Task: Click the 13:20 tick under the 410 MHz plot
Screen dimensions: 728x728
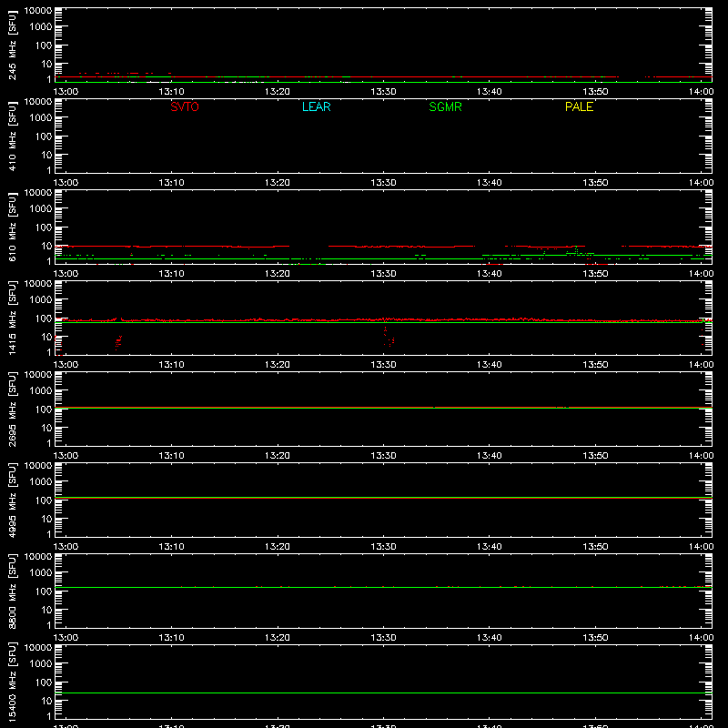Action: click(x=278, y=183)
